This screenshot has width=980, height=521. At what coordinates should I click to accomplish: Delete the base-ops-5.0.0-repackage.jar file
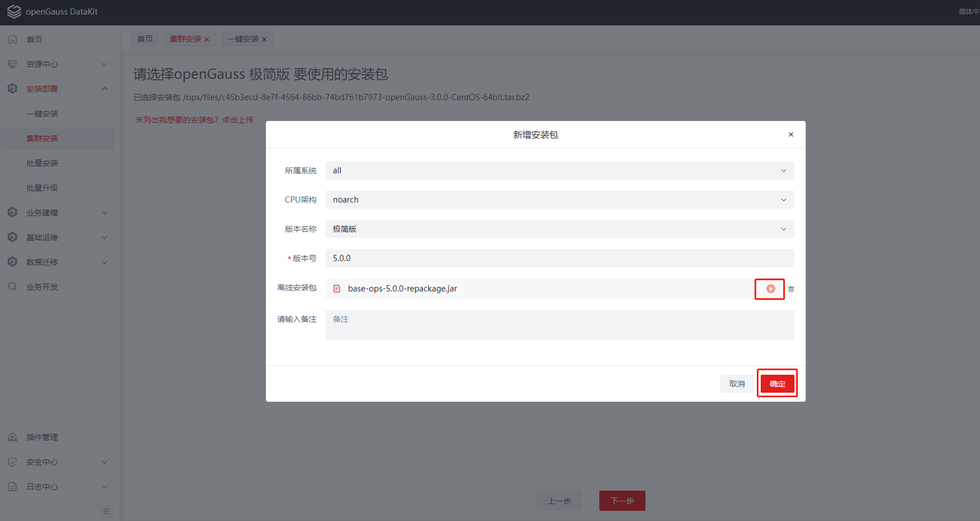pos(791,289)
